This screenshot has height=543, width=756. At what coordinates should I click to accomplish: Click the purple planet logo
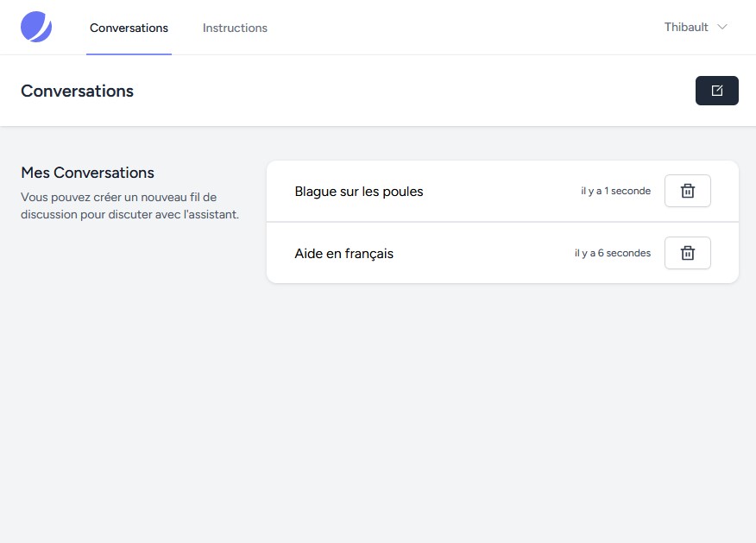coord(36,27)
